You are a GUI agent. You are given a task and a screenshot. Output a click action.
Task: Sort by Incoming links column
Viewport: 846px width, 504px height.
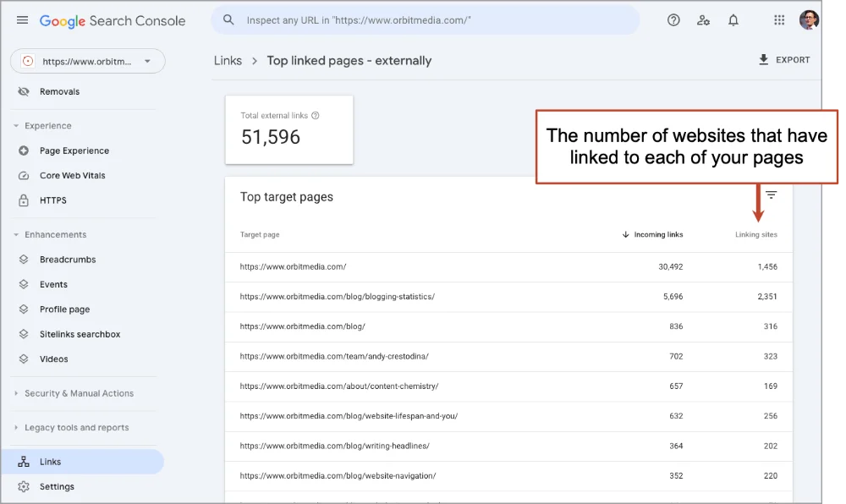point(658,234)
